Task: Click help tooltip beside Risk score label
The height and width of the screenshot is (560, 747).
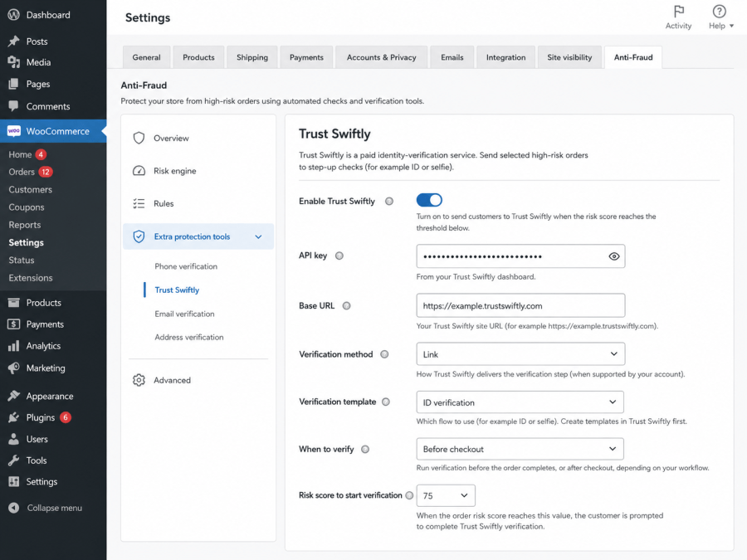Action: point(409,495)
